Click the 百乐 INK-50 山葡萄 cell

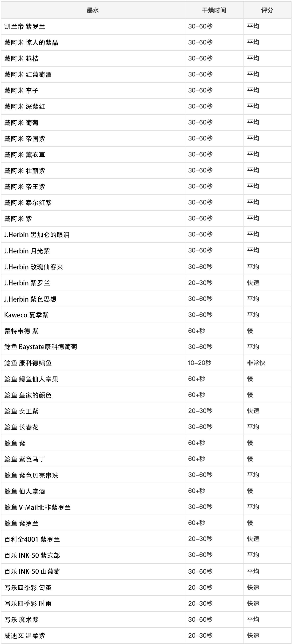point(32,571)
